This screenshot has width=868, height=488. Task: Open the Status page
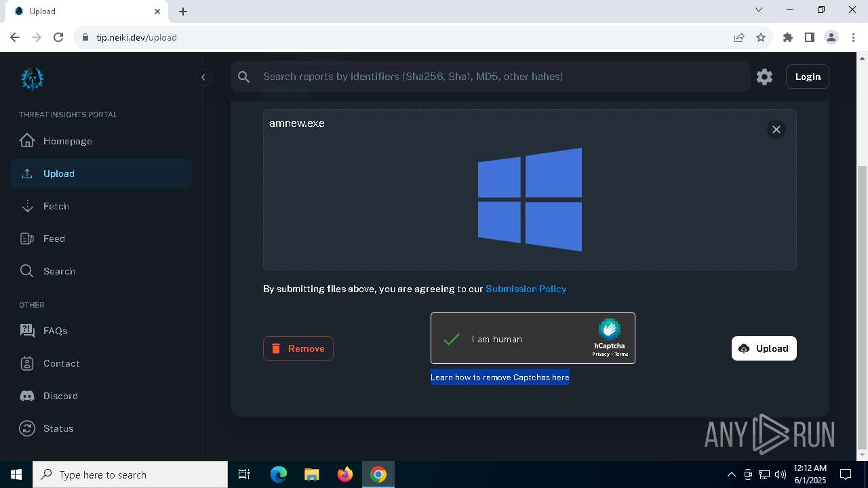[x=101, y=428]
